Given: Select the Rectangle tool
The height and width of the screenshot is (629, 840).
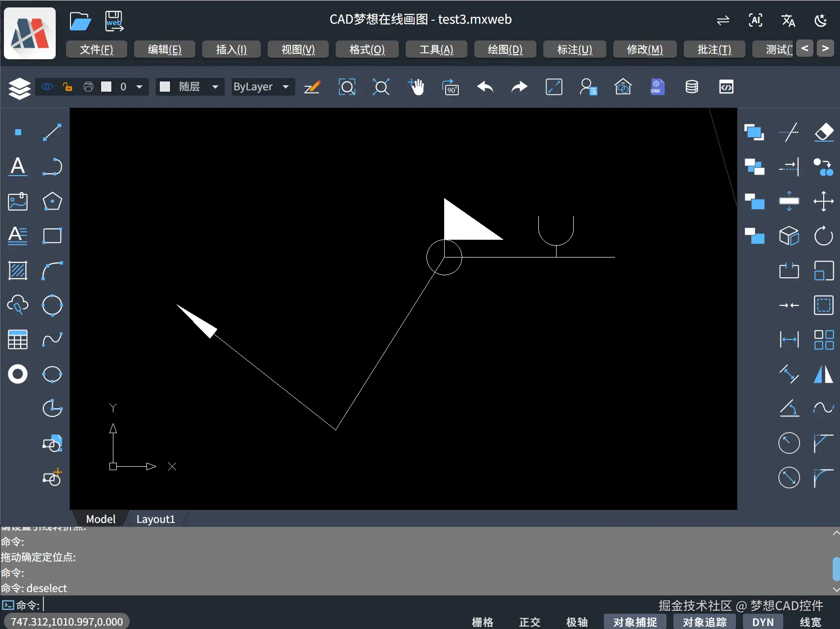Looking at the screenshot, I should tap(52, 236).
